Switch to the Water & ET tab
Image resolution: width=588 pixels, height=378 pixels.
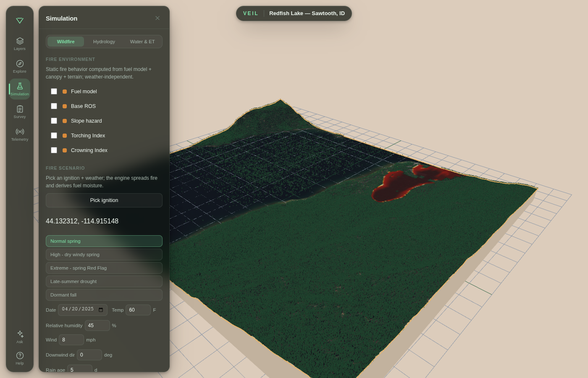click(142, 42)
